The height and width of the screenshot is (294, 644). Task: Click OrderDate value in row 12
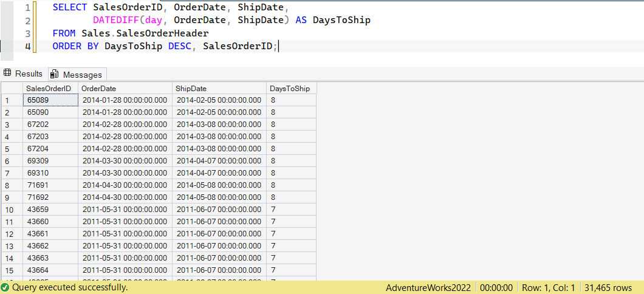pyautogui.click(x=125, y=234)
